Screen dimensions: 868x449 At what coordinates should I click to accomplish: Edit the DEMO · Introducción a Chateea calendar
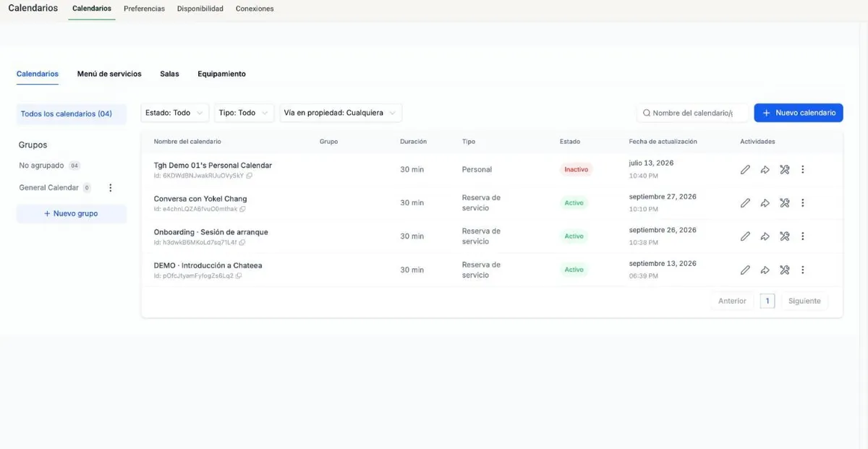pyautogui.click(x=745, y=270)
